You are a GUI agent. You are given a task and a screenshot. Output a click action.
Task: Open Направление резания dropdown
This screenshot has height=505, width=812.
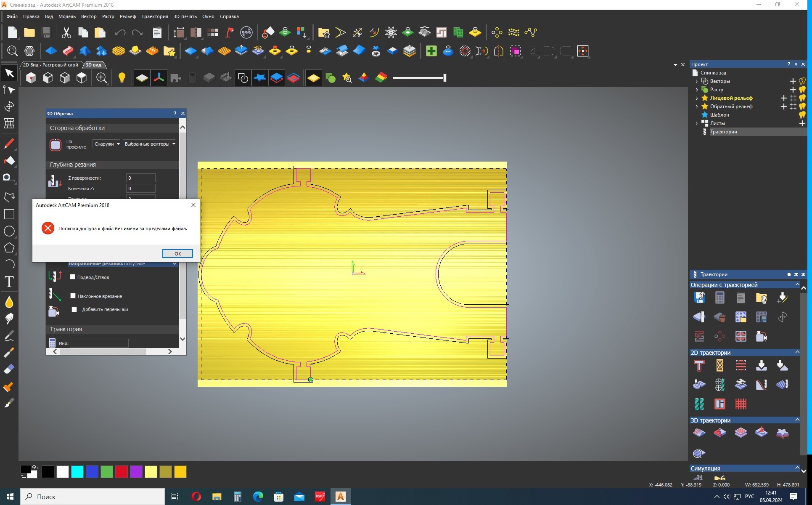click(x=123, y=263)
